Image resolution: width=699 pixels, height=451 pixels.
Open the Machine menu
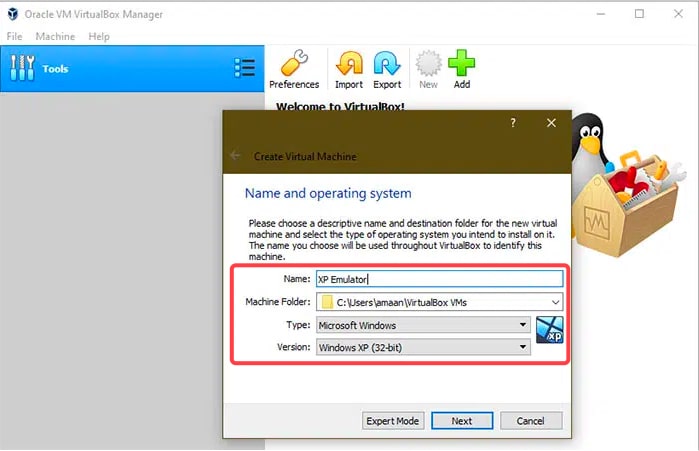[55, 37]
